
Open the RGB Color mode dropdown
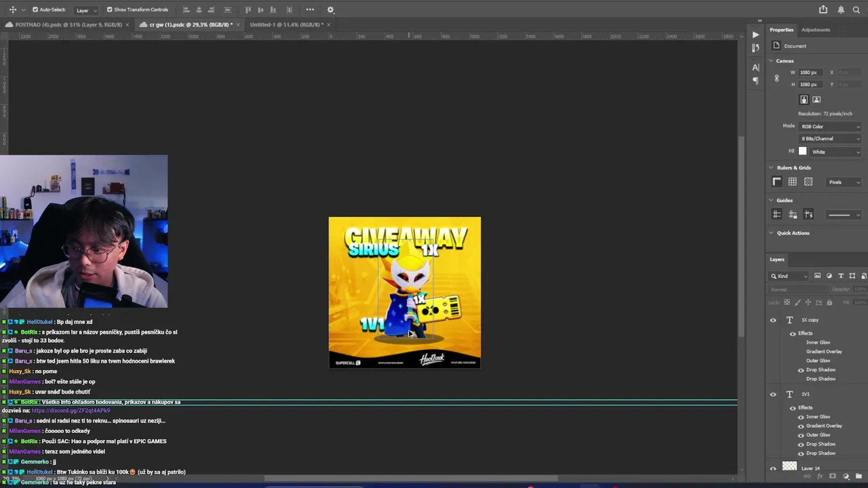[830, 127]
